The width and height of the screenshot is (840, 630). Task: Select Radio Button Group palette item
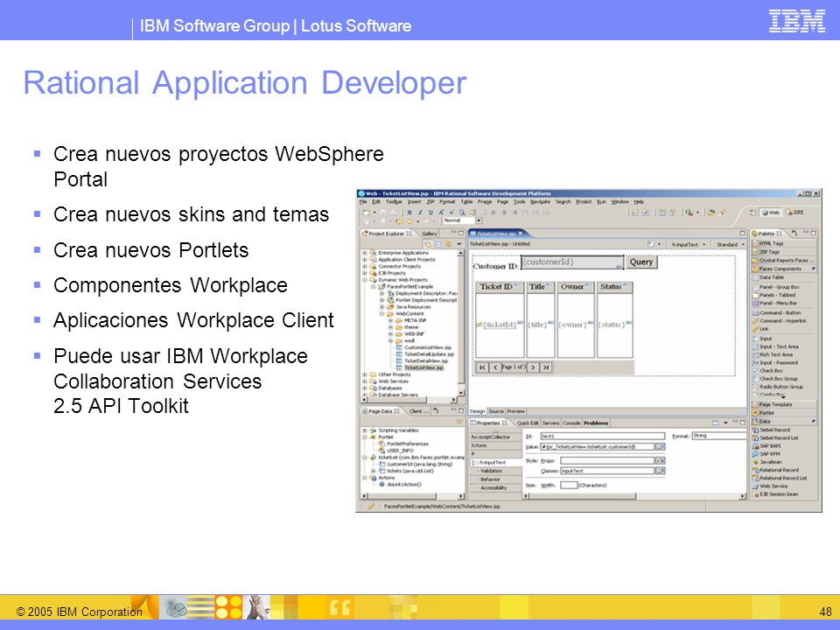(x=777, y=387)
